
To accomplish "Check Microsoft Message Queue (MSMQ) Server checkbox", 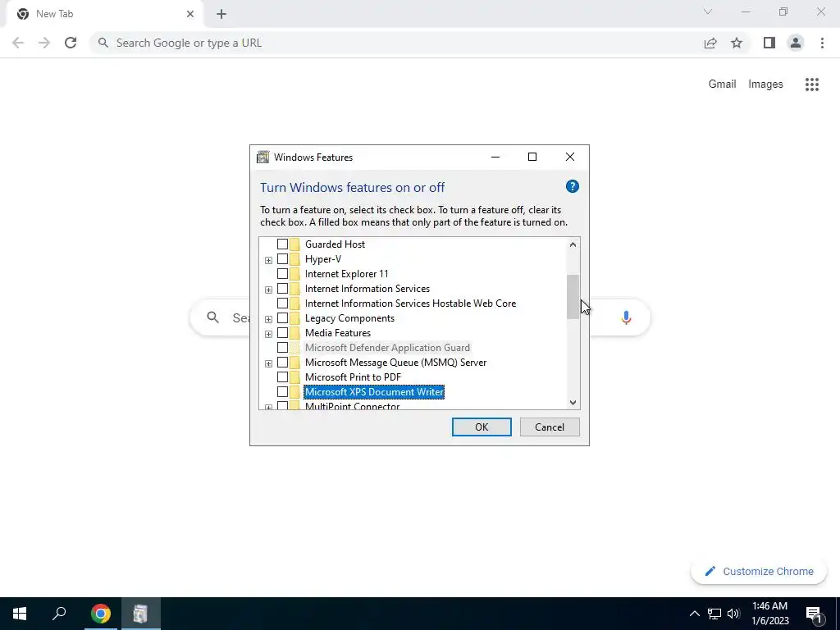I will 282,363.
